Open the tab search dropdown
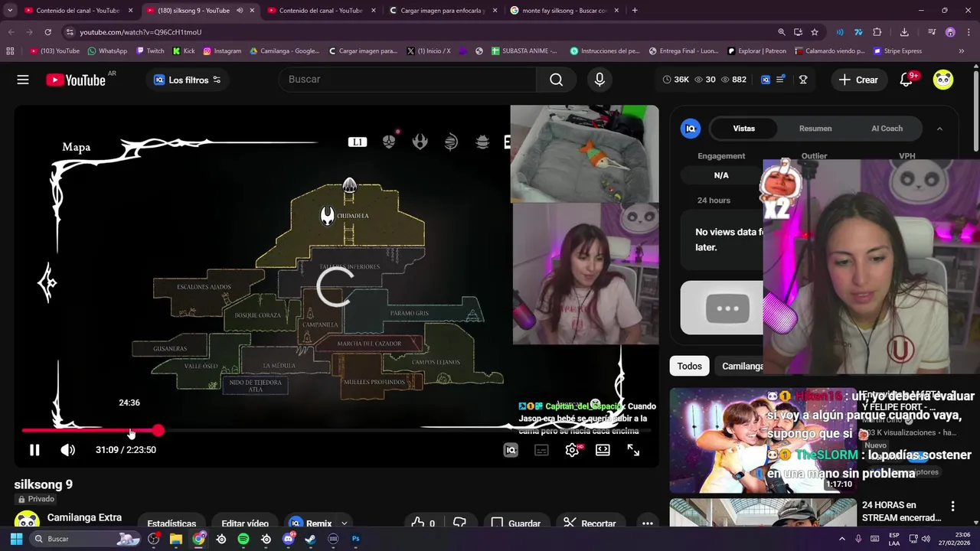The height and width of the screenshot is (551, 980). pos(10,11)
